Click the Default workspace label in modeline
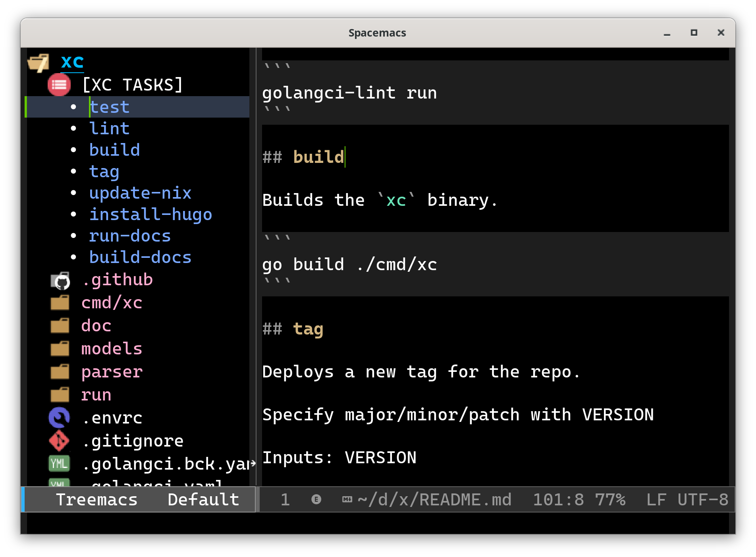This screenshot has height=557, width=756. [203, 499]
